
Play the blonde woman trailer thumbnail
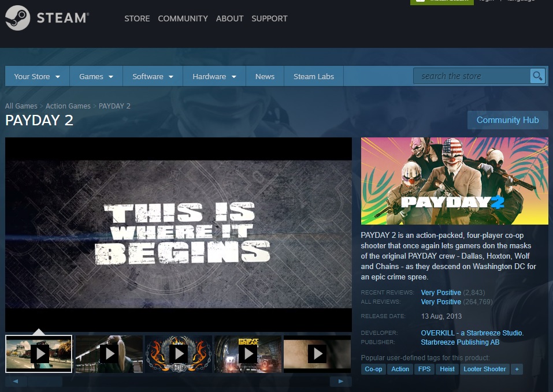[109, 354]
